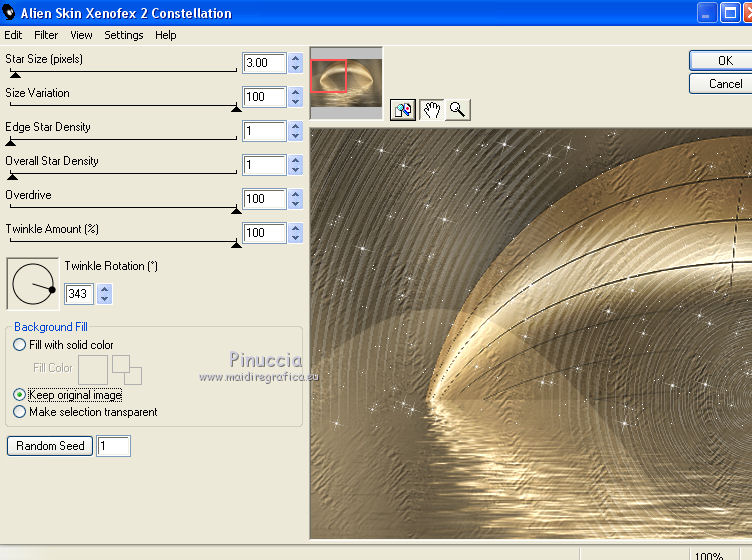The width and height of the screenshot is (752, 560).
Task: Click the Twinkle Amount value field
Action: click(x=265, y=233)
